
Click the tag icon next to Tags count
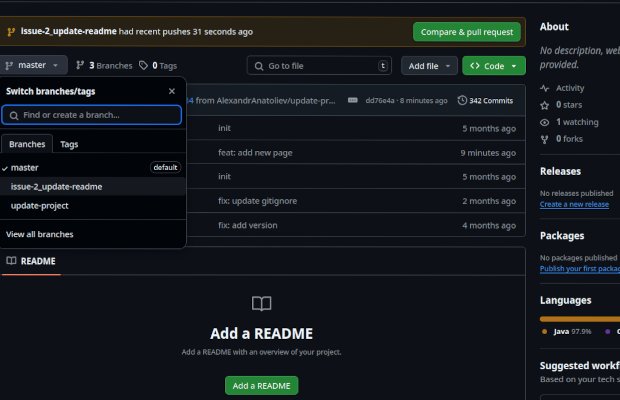point(144,65)
